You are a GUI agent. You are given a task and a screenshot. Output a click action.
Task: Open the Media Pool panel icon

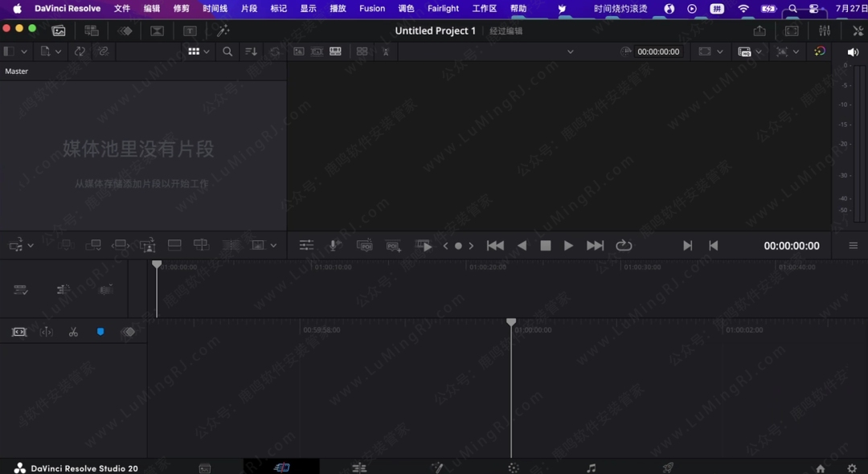pyautogui.click(x=59, y=31)
